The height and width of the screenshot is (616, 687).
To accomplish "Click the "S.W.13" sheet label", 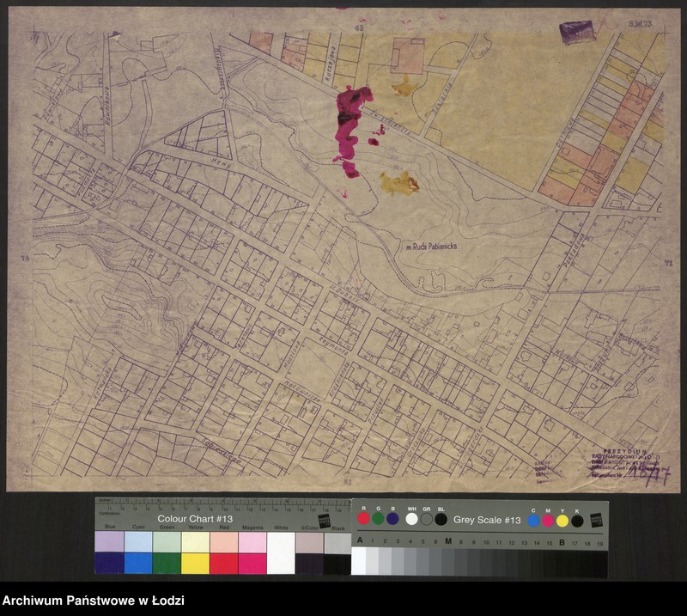I will point(640,25).
